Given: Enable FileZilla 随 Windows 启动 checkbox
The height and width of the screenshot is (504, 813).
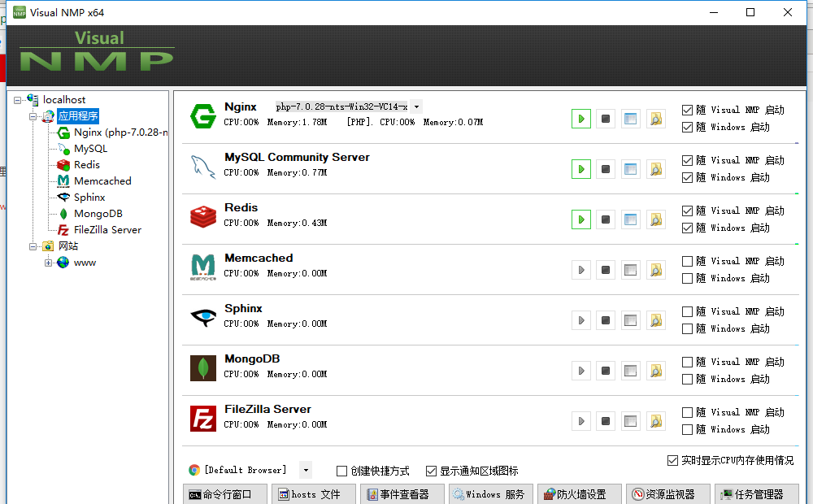Looking at the screenshot, I should pos(687,429).
